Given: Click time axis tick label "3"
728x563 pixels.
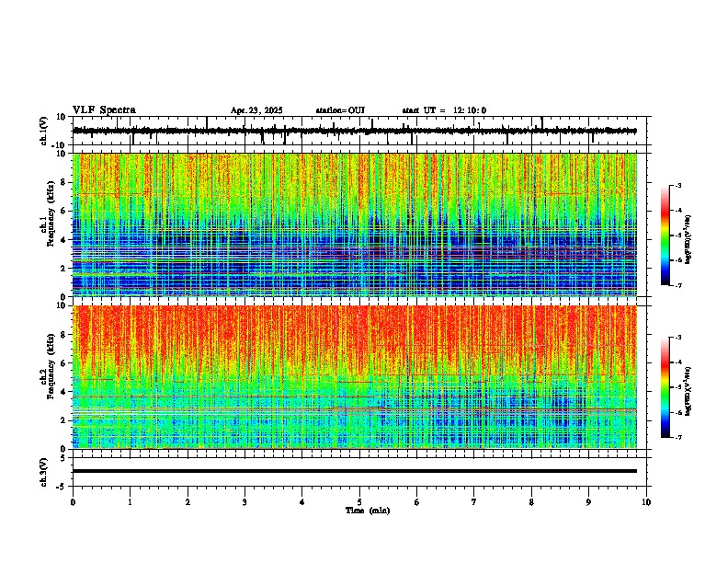Looking at the screenshot, I should coord(245,502).
